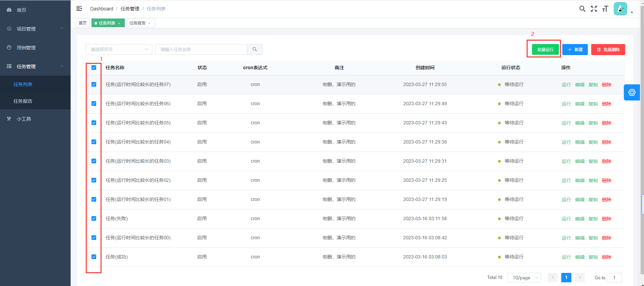This screenshot has width=644, height=286.
Task: Click 复制 for 任务01
Action: [x=593, y=200]
